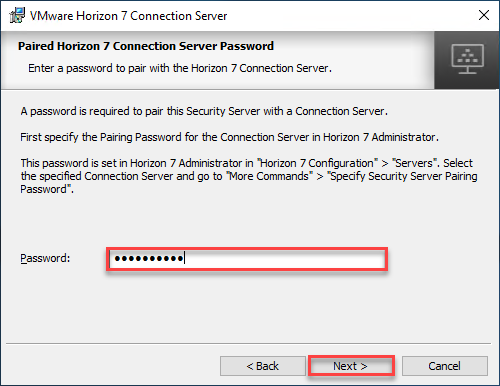This screenshot has height=386, width=500.
Task: Click the paragraph mentioning More Commands
Action: [249, 176]
